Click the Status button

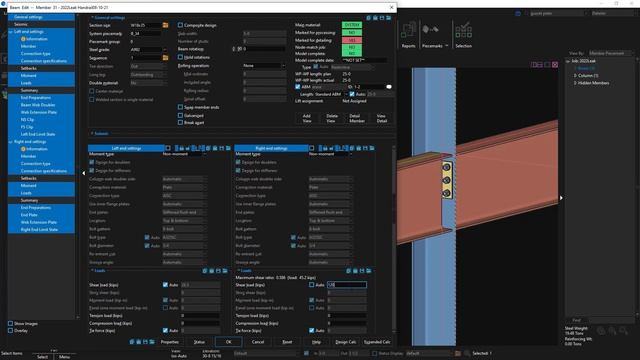point(199,342)
